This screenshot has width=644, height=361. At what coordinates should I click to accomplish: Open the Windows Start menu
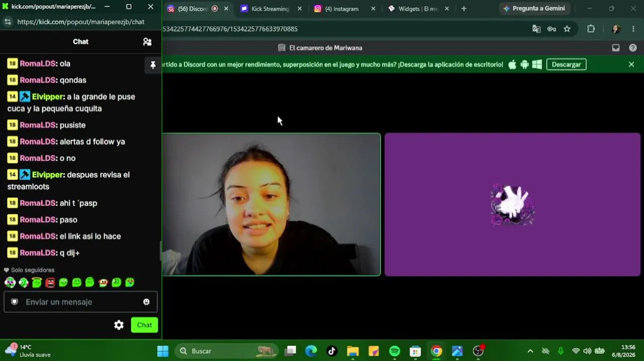pyautogui.click(x=163, y=351)
